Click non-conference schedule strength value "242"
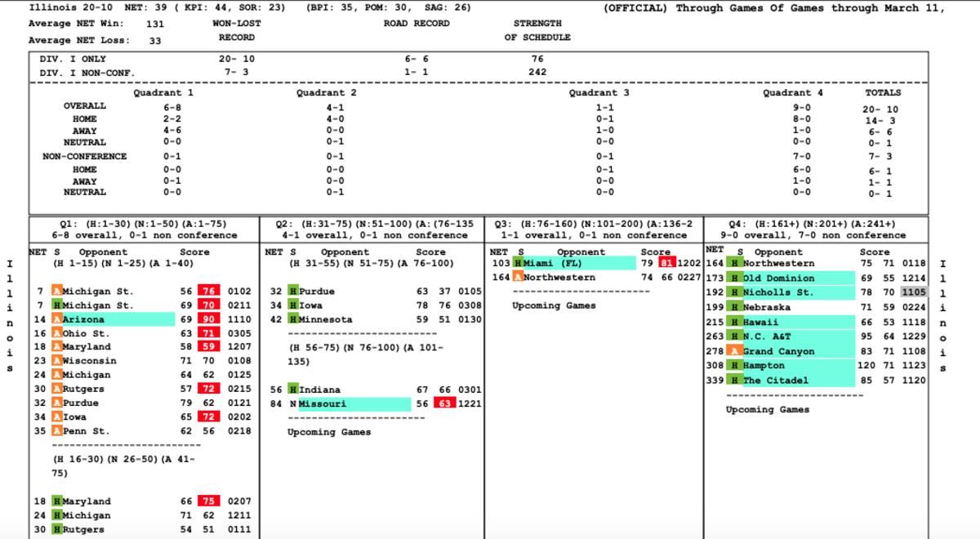The height and width of the screenshot is (539, 980). tap(537, 73)
